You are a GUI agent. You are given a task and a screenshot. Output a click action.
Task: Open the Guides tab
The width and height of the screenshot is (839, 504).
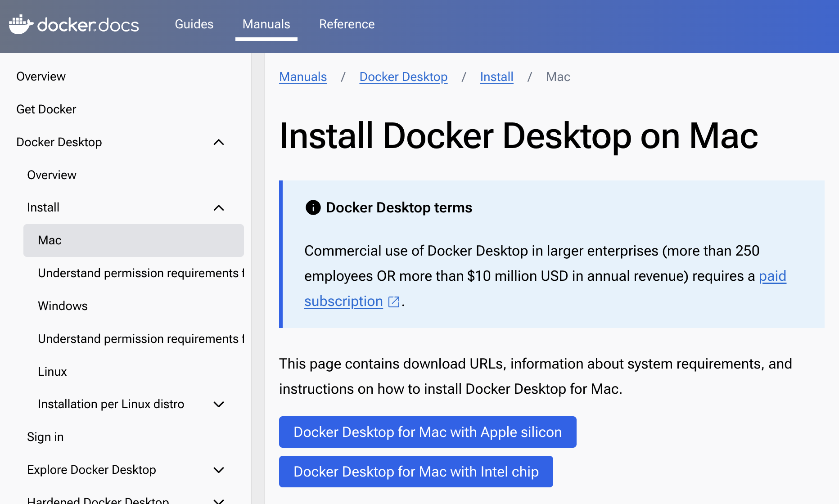[194, 24]
